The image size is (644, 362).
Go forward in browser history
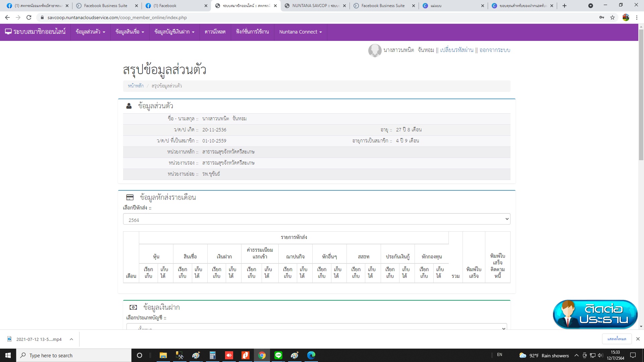pos(18,17)
